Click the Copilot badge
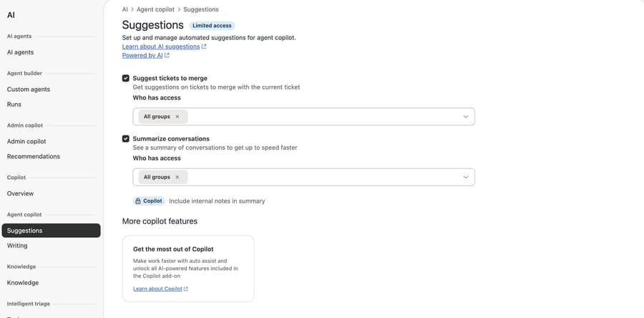The height and width of the screenshot is (318, 644). [x=149, y=201]
